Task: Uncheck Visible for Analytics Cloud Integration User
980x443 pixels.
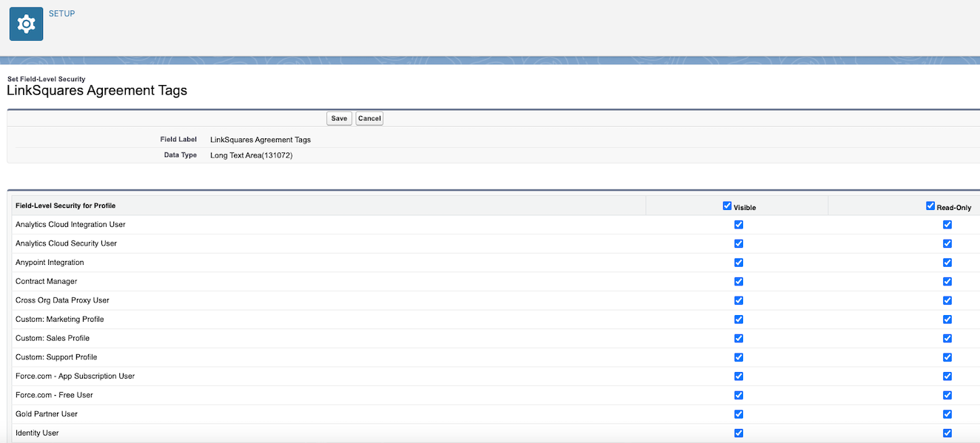Action: pyautogui.click(x=739, y=224)
